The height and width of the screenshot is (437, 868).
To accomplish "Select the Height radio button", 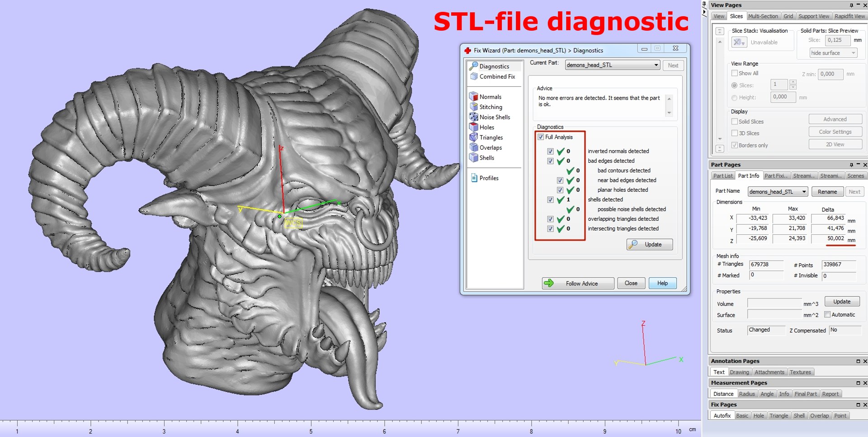I will coord(734,97).
